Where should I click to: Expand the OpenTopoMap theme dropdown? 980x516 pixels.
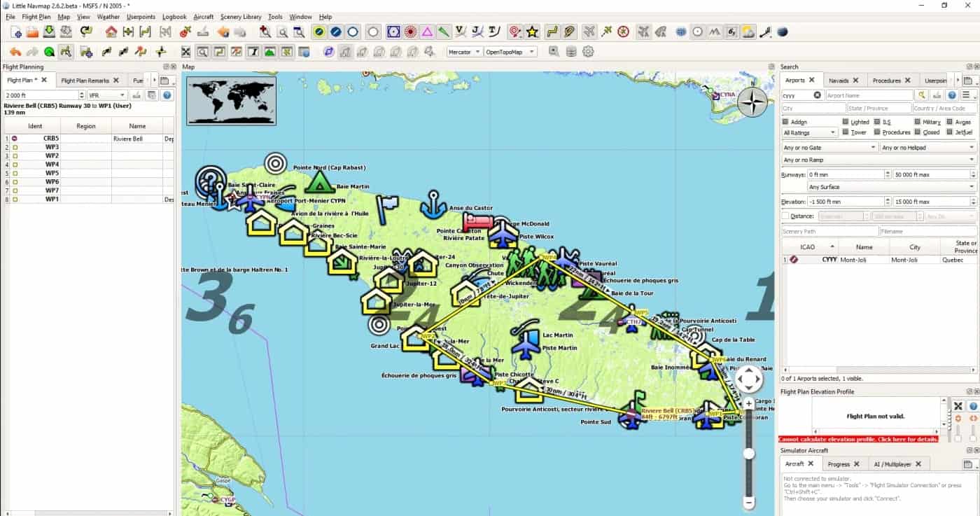(x=510, y=52)
